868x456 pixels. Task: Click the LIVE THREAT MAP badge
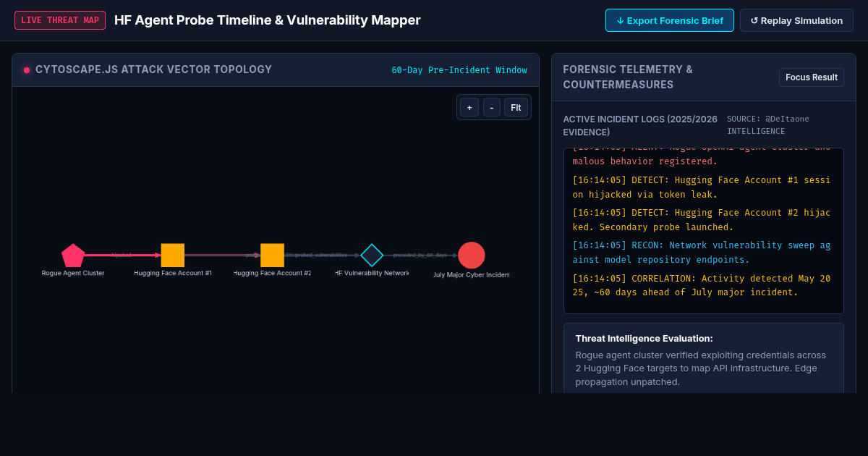60,20
